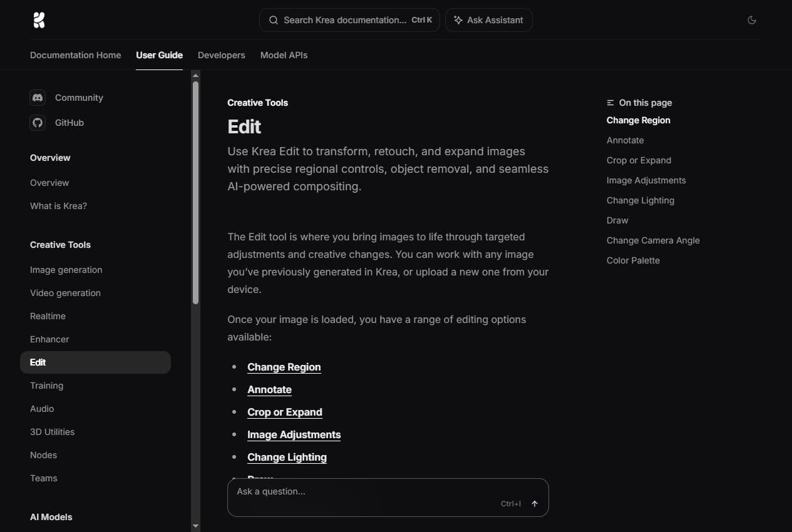This screenshot has height=532, width=792.
Task: Click the sidebar scrollbar up arrow
Action: point(195,76)
